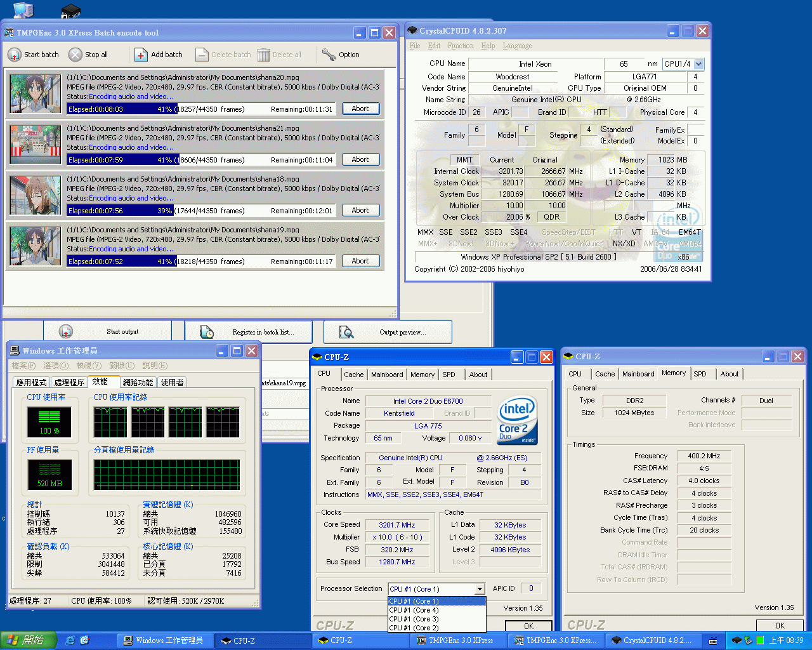Open Output preview magnifier icon
Screen dimensions: 812x650
[x=346, y=332]
